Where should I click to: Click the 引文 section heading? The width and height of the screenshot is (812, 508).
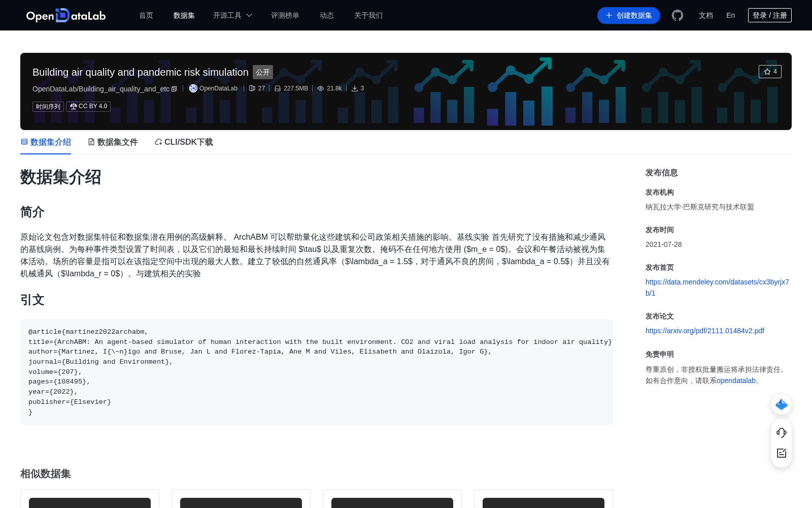coord(32,300)
